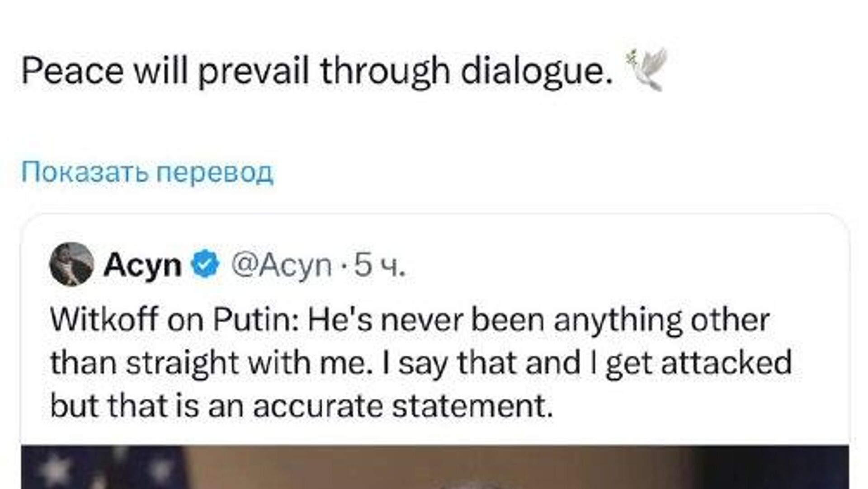The height and width of the screenshot is (489, 868).
Task: Click the 'Peace will prevail through dialogue' text
Action: (x=316, y=71)
